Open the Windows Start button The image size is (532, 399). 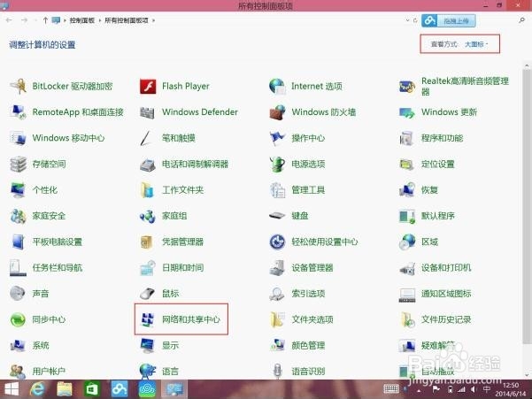(x=12, y=389)
